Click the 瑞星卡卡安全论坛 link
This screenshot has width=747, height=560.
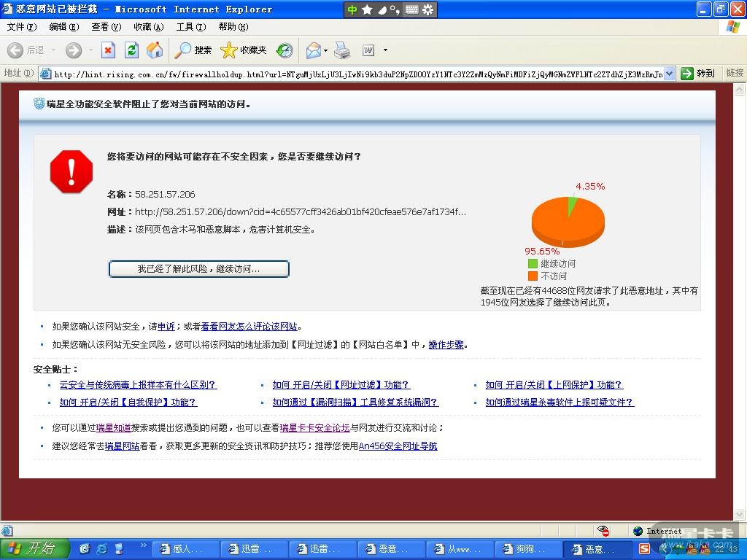[315, 428]
